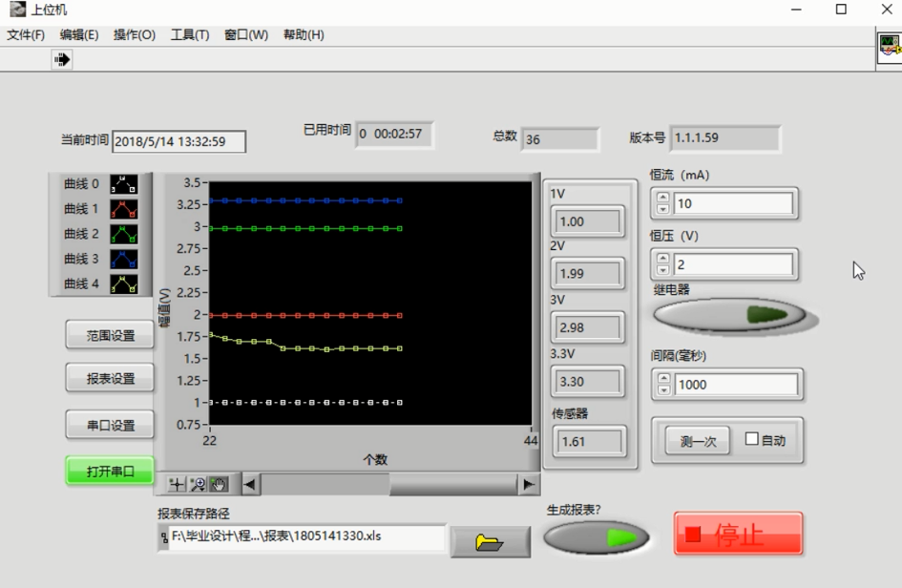Click the 范围设置 button

[x=111, y=336]
